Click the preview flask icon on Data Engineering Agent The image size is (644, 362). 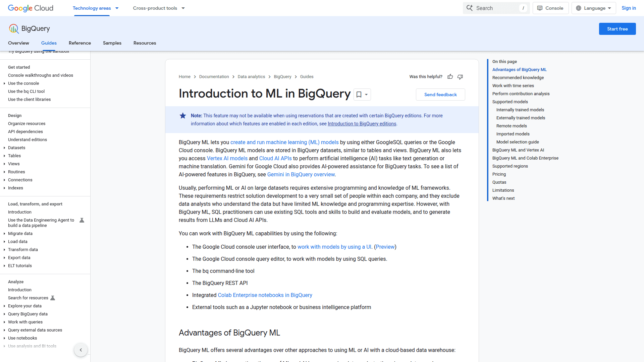click(82, 220)
